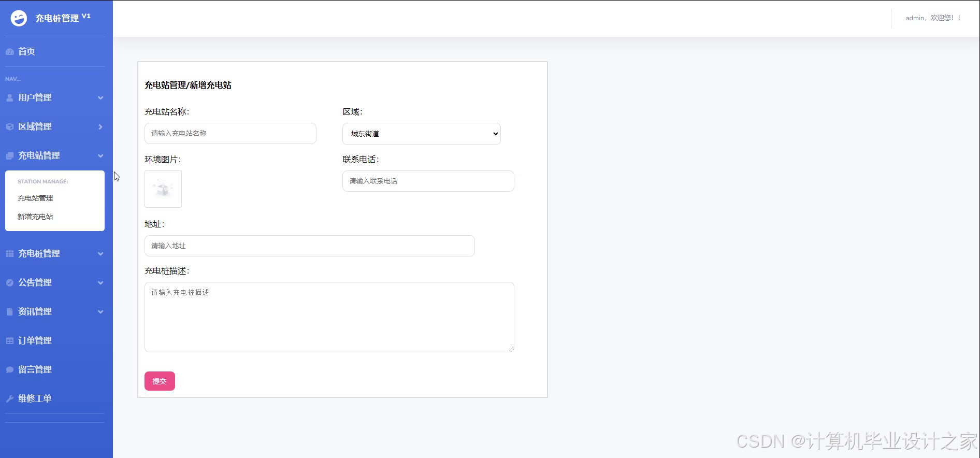Screen dimensions: 980x458
Task: Click the STATION MANAGE: label
Action: tap(43, 181)
